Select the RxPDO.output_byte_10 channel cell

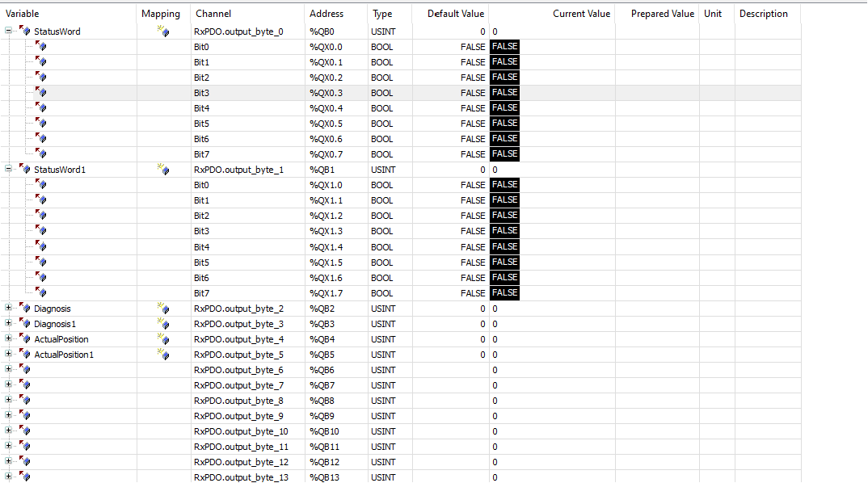coord(241,431)
